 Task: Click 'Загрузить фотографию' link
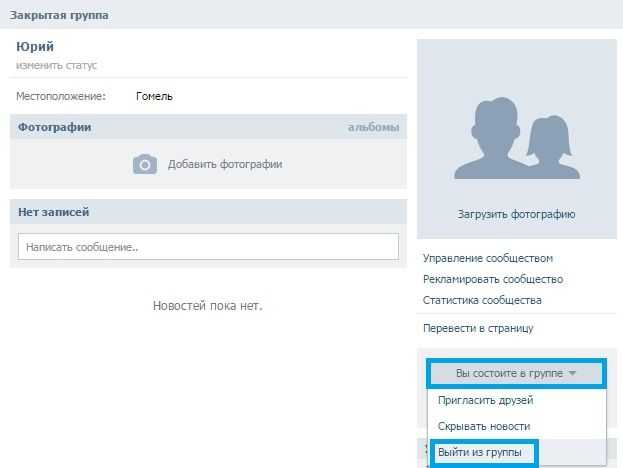coord(516,214)
